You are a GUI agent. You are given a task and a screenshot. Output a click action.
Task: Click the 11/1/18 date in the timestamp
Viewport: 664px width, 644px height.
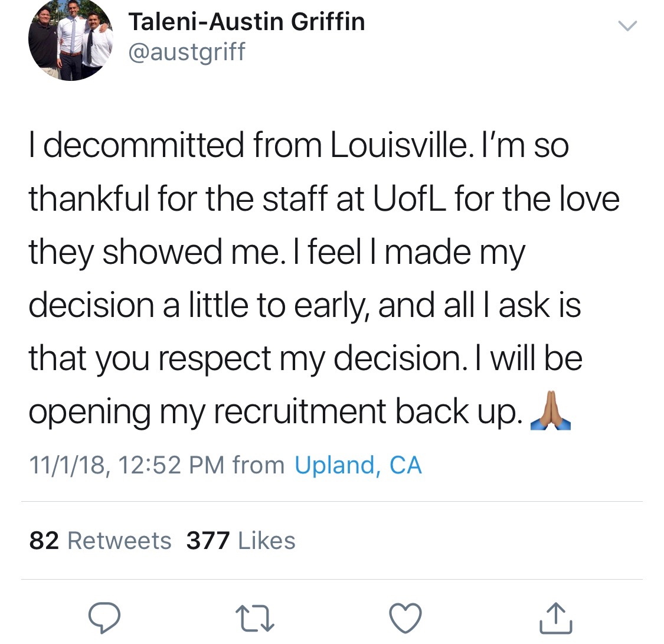tap(68, 465)
